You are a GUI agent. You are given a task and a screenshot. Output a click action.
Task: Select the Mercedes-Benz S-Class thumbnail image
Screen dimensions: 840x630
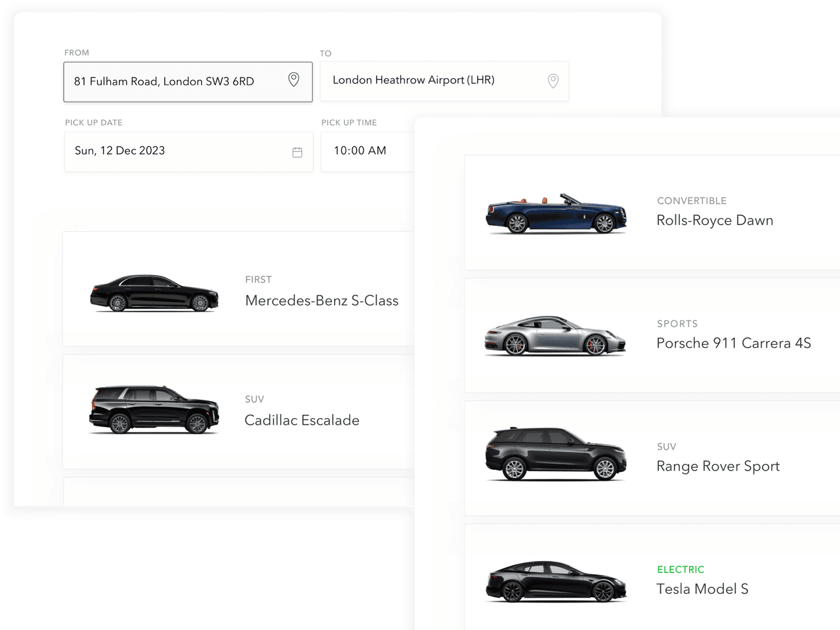click(x=154, y=293)
